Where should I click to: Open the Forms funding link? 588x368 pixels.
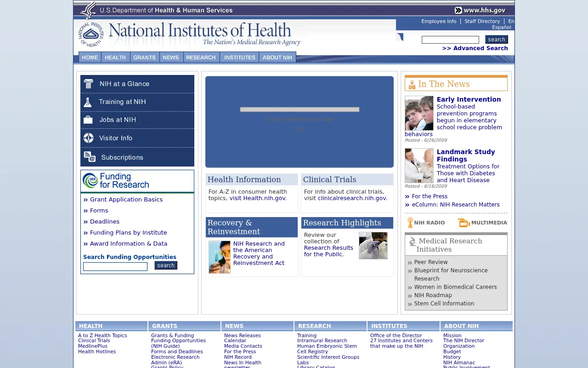click(x=99, y=210)
